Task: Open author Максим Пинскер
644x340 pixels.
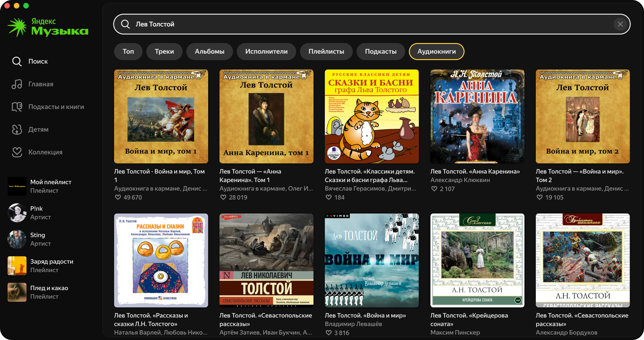Action: (455, 332)
